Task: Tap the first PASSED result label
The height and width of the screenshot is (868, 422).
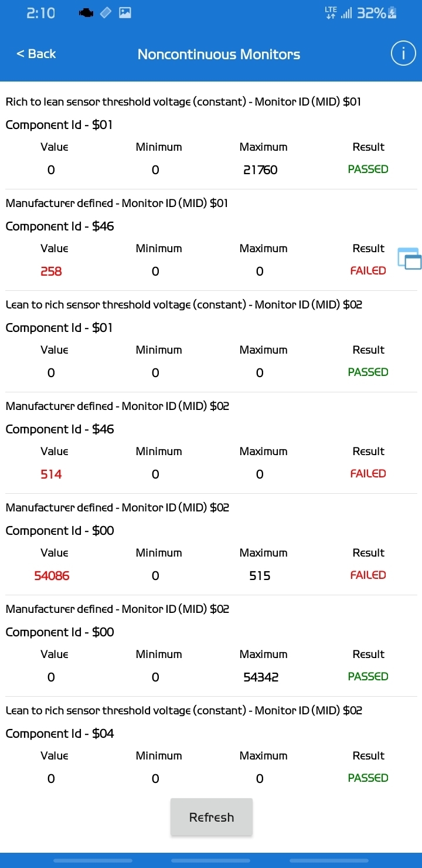Action: click(x=368, y=169)
